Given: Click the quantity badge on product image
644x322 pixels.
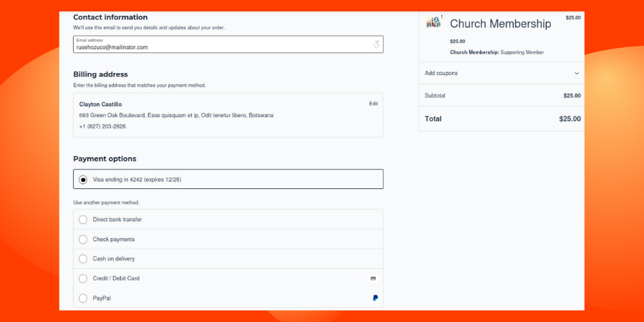Looking at the screenshot, I should [x=441, y=17].
